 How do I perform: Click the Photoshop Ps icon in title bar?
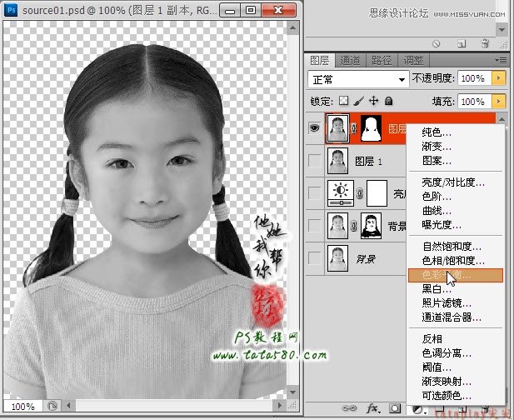pos(11,10)
